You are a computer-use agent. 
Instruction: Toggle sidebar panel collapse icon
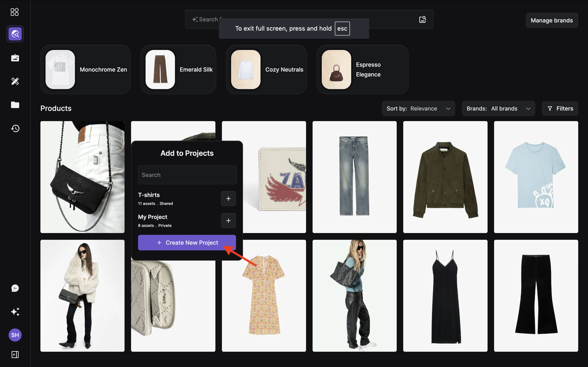pyautogui.click(x=15, y=354)
